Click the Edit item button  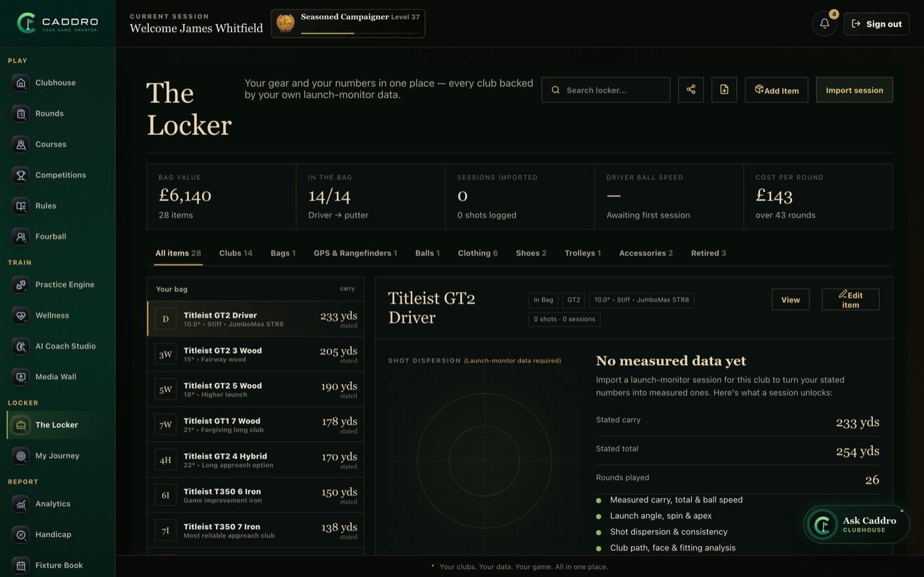pos(851,300)
